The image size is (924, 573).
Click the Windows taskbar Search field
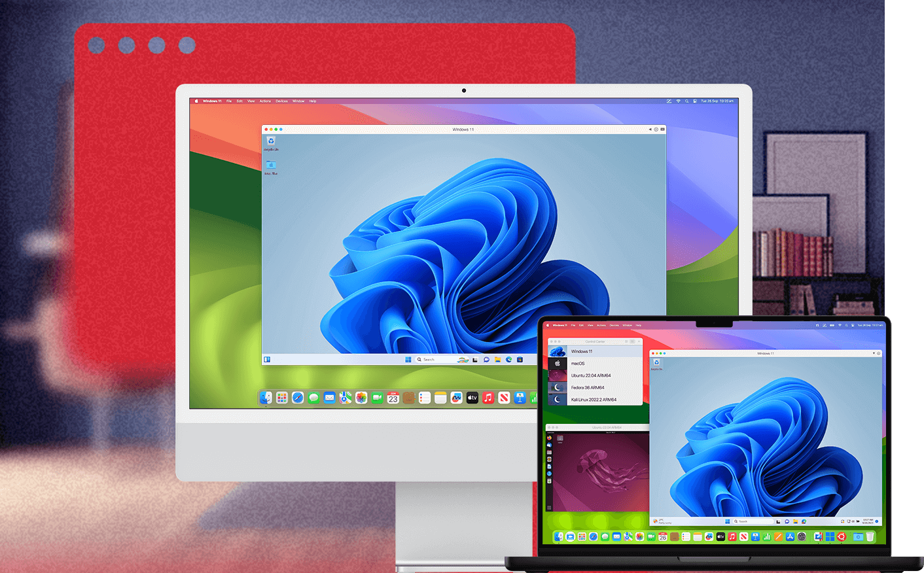click(x=429, y=359)
